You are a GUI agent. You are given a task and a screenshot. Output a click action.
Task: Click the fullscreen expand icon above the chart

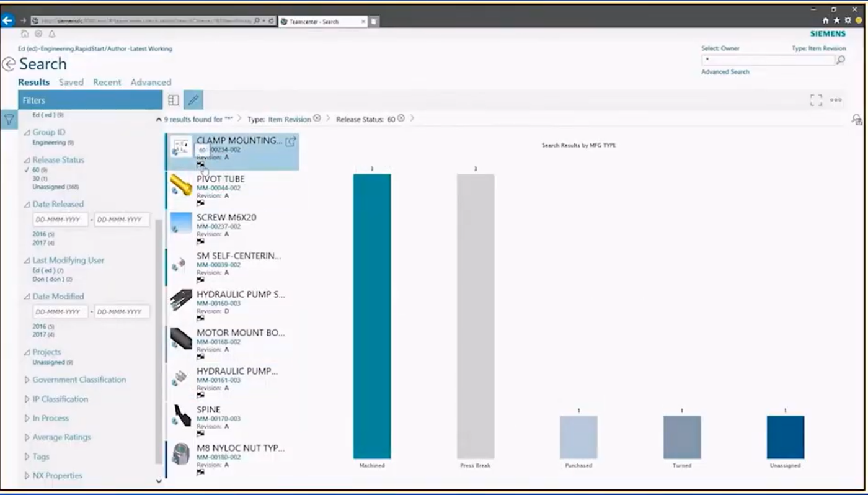815,100
